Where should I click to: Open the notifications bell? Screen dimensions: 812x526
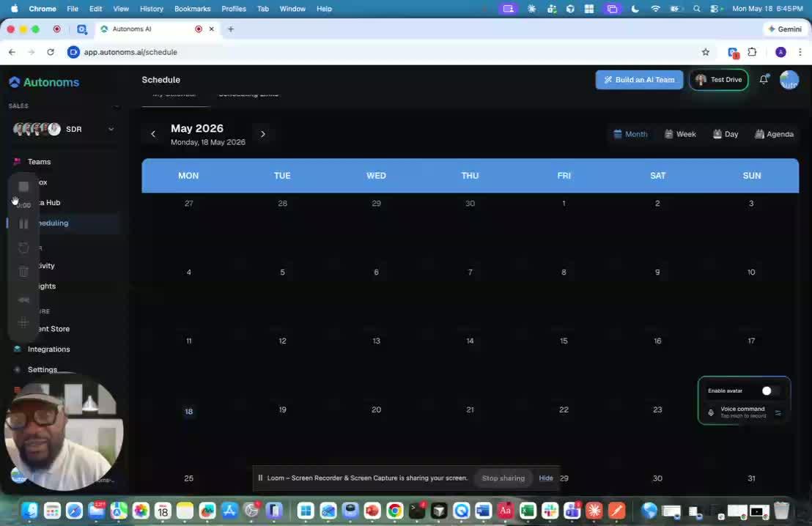tap(764, 79)
